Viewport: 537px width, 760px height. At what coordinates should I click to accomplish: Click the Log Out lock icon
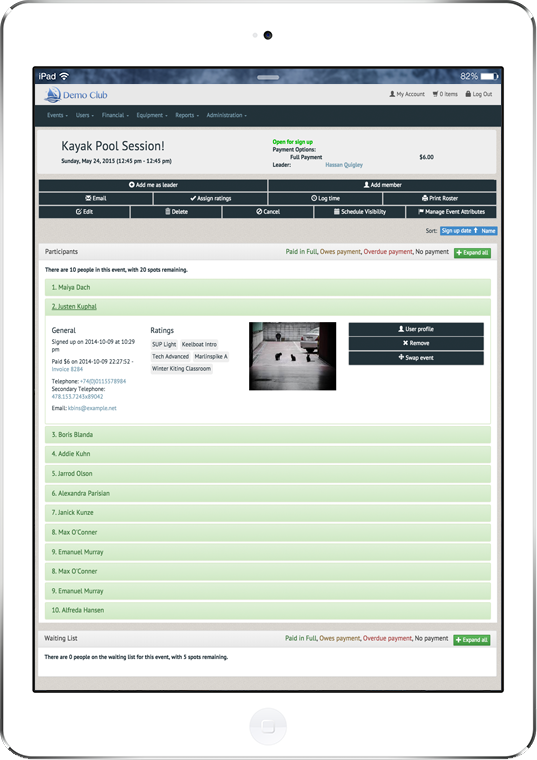[x=468, y=94]
